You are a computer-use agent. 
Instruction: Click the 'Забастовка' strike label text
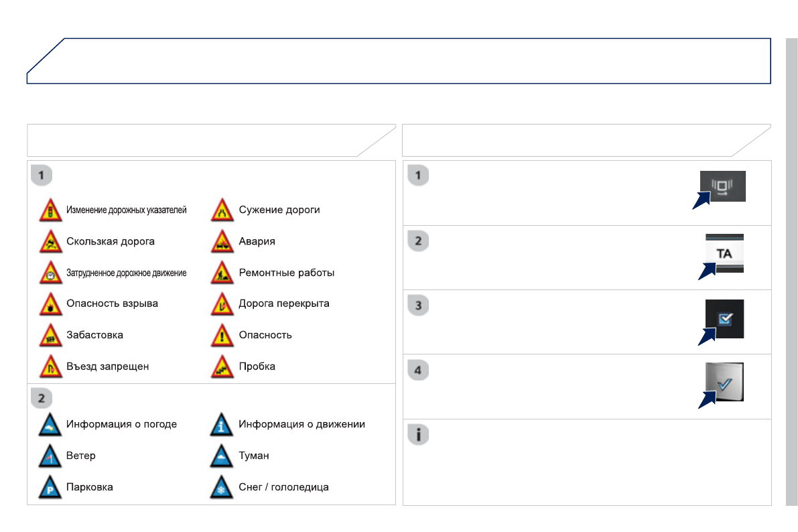(94, 335)
